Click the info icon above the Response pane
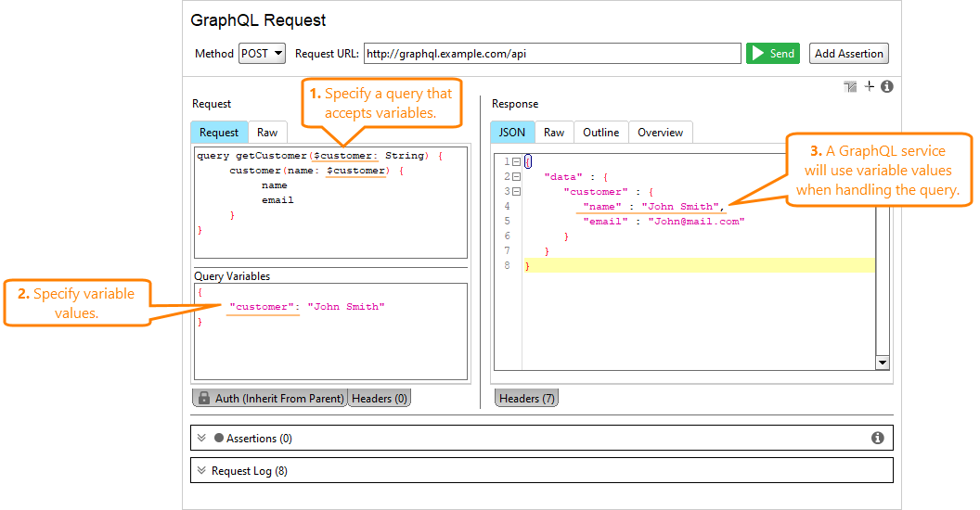The image size is (980, 510). pos(887,87)
